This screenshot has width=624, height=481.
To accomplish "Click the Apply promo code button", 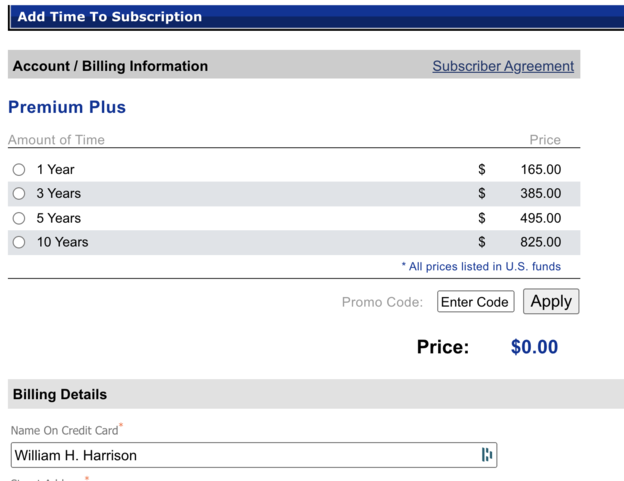I will coord(551,301).
